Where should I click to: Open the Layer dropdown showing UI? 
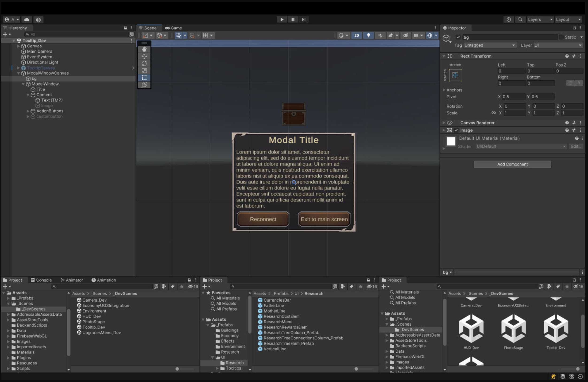point(558,45)
